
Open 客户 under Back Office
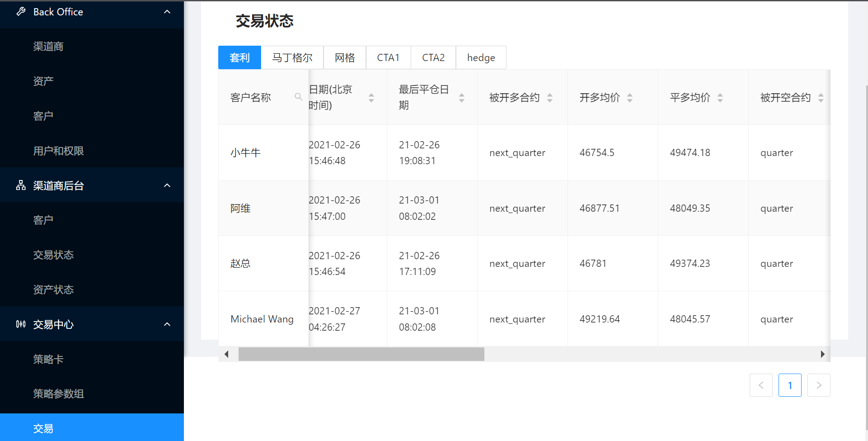point(92,116)
